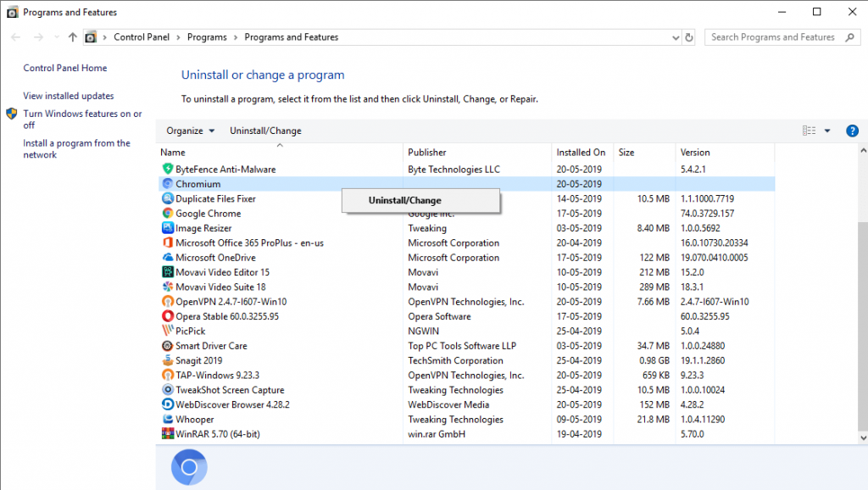
Task: Click the vertical scrollbar thumb of the list
Action: coord(862,326)
